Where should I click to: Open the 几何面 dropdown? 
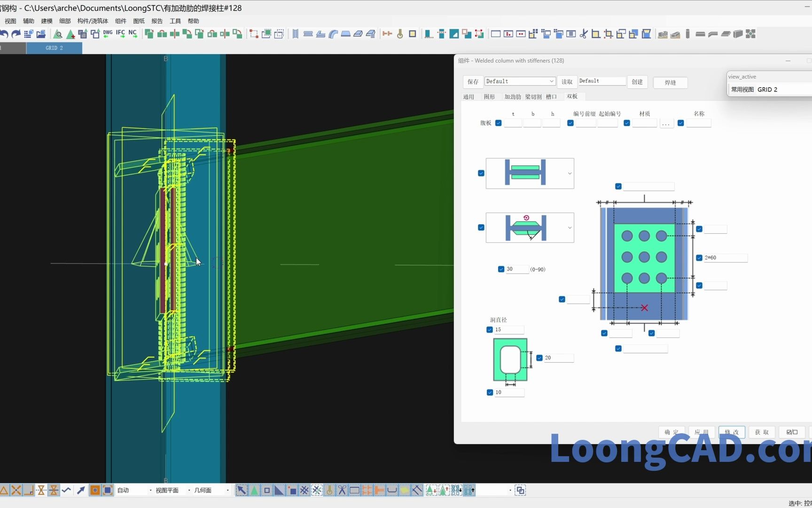(211, 490)
